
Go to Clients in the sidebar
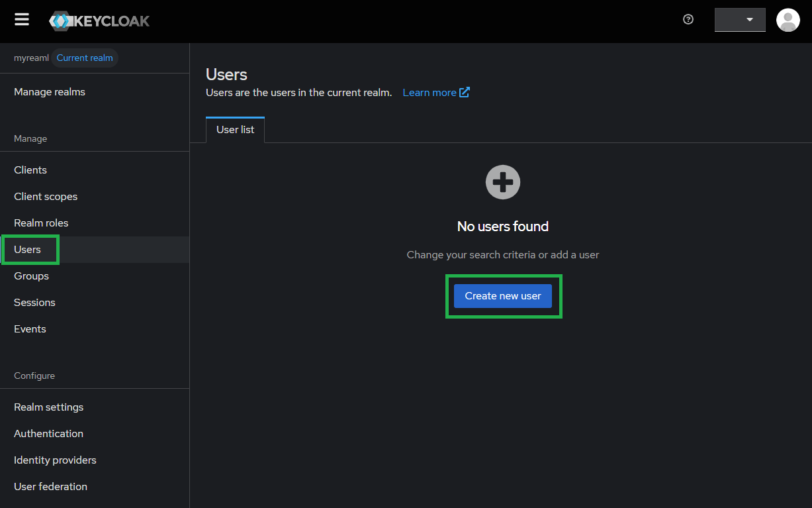coord(30,170)
